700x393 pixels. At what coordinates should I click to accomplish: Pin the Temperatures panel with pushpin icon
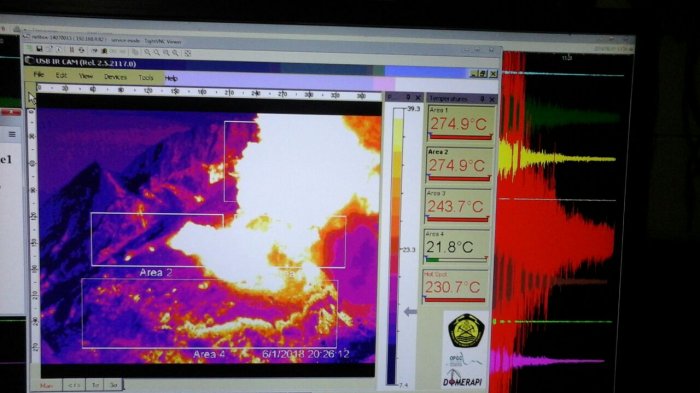coord(482,99)
